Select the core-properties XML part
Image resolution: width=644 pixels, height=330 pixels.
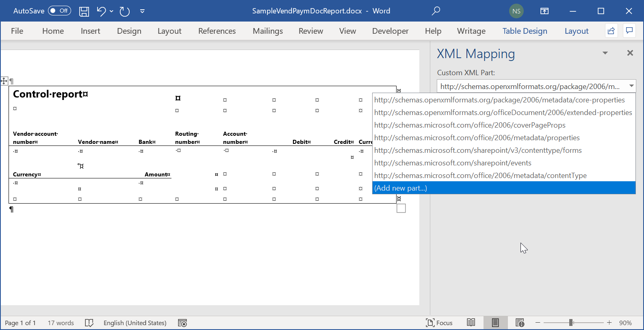504,100
